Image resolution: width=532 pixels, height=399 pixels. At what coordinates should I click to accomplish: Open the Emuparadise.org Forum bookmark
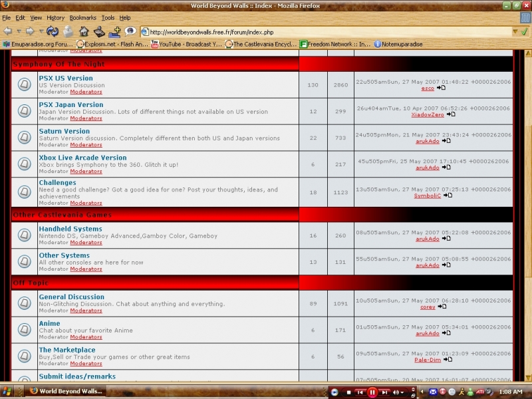tap(38, 44)
